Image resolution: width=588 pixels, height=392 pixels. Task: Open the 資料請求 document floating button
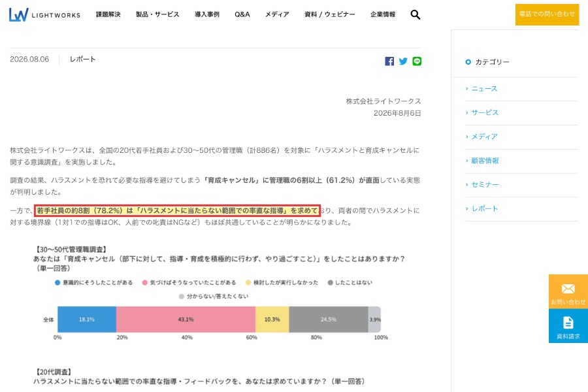pos(568,326)
